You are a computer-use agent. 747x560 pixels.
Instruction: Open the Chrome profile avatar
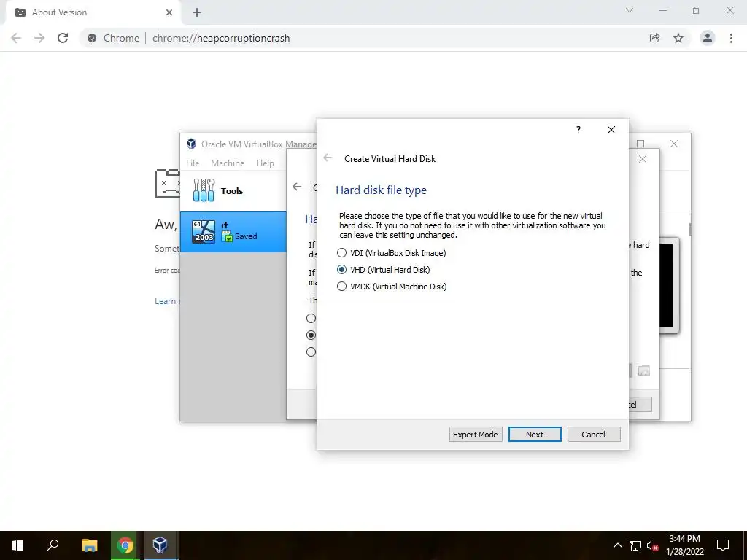(x=708, y=38)
